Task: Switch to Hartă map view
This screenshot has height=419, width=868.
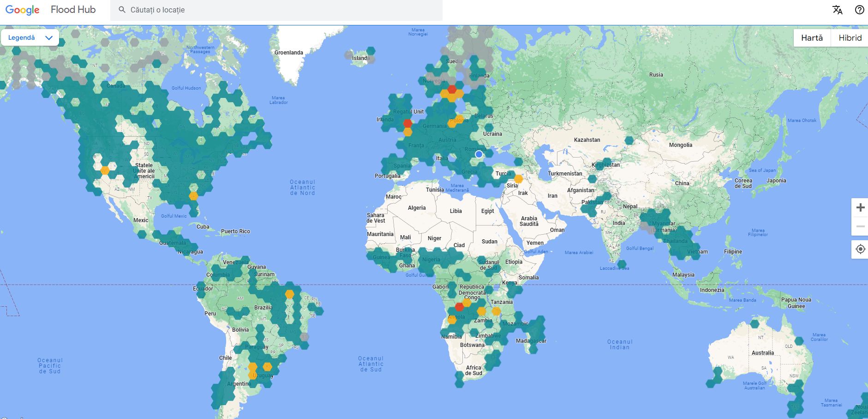Action: 812,38
